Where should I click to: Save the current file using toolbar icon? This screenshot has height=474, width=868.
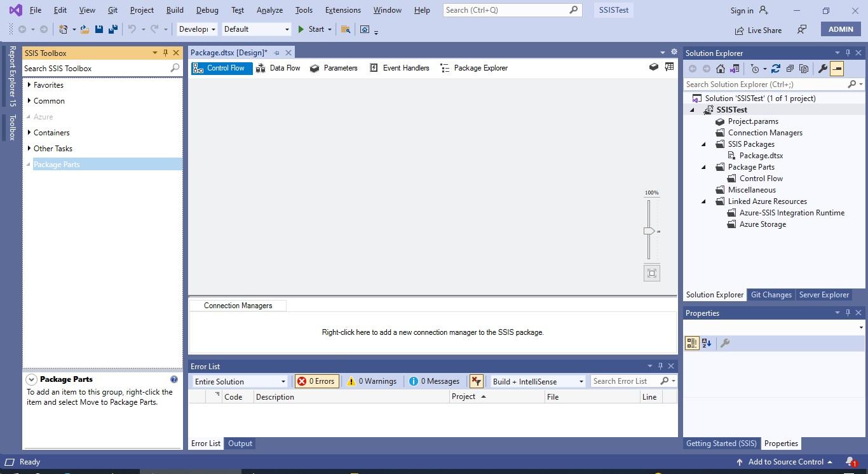98,29
